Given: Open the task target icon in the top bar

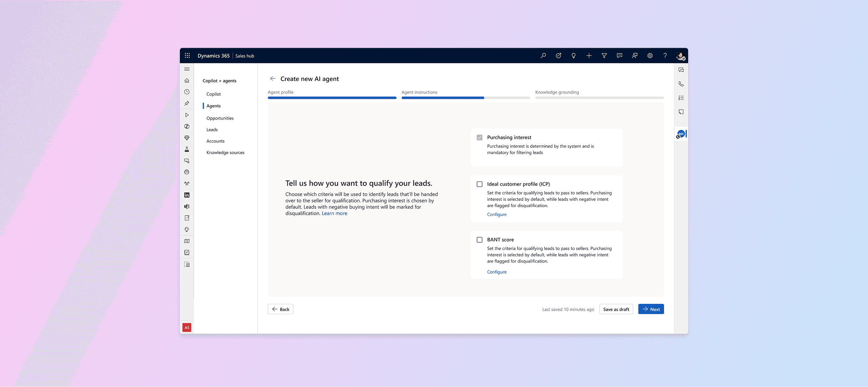Looking at the screenshot, I should coord(558,55).
